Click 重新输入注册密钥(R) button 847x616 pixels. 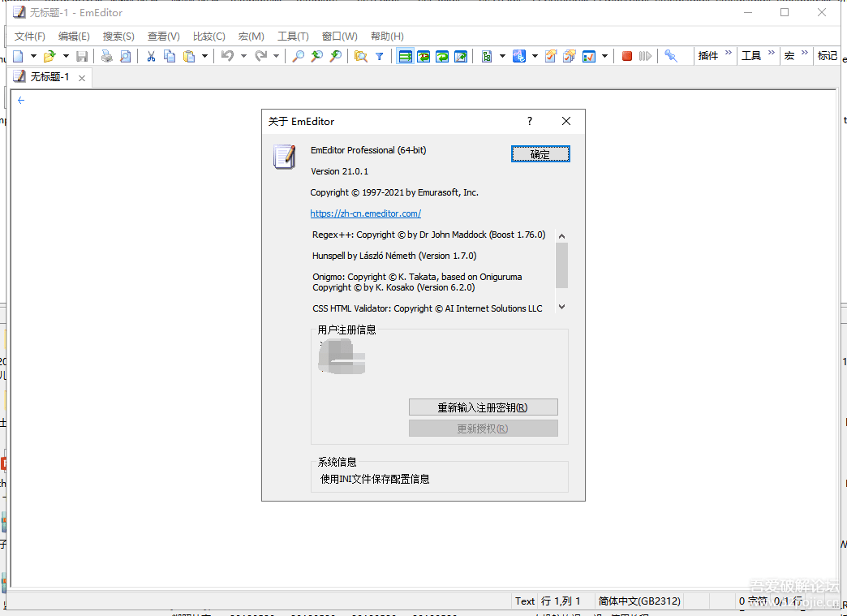pyautogui.click(x=483, y=407)
